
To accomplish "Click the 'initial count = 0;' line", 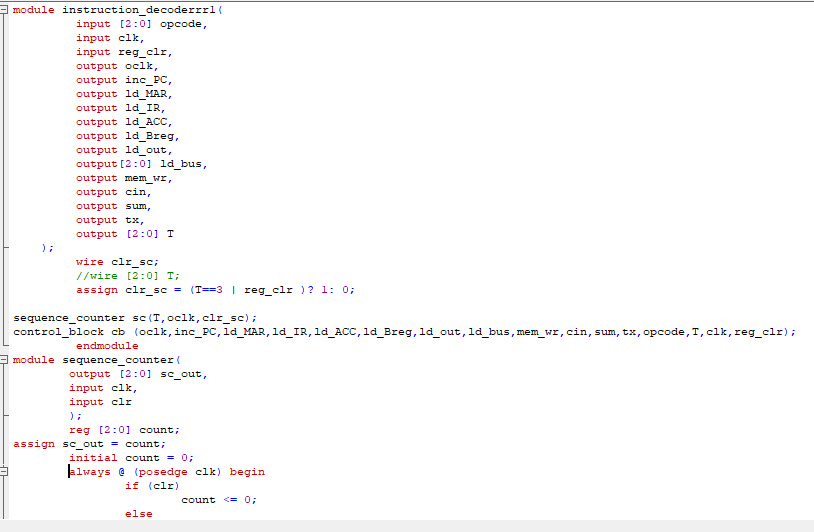I will [131, 458].
